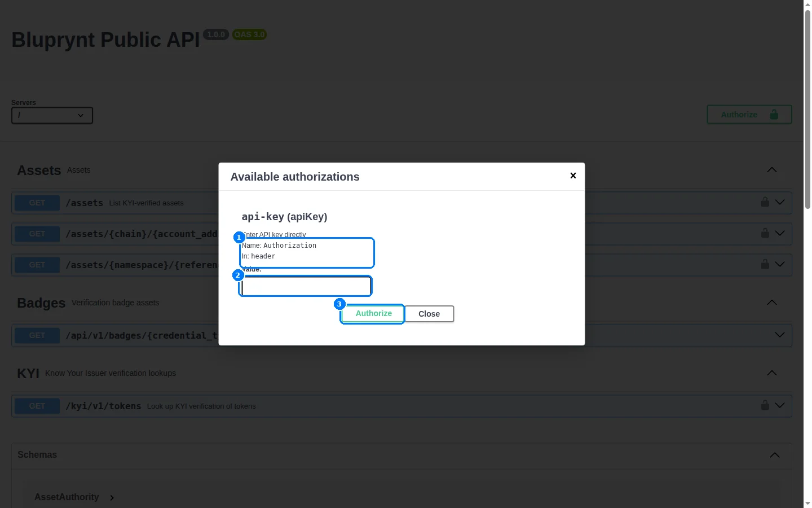Click the page vertical scrollbar thumb
This screenshot has width=812, height=508.
(x=807, y=109)
